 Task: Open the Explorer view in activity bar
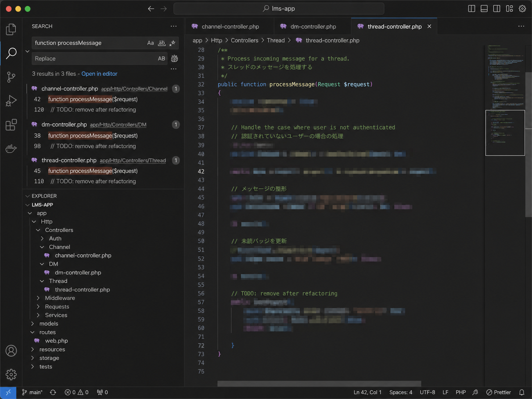coord(11,29)
